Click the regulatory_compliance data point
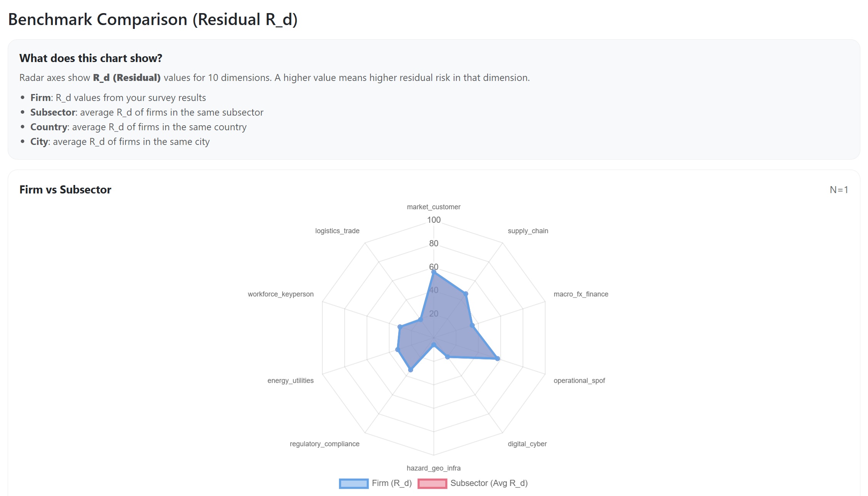This screenshot has height=496, width=868. click(411, 370)
